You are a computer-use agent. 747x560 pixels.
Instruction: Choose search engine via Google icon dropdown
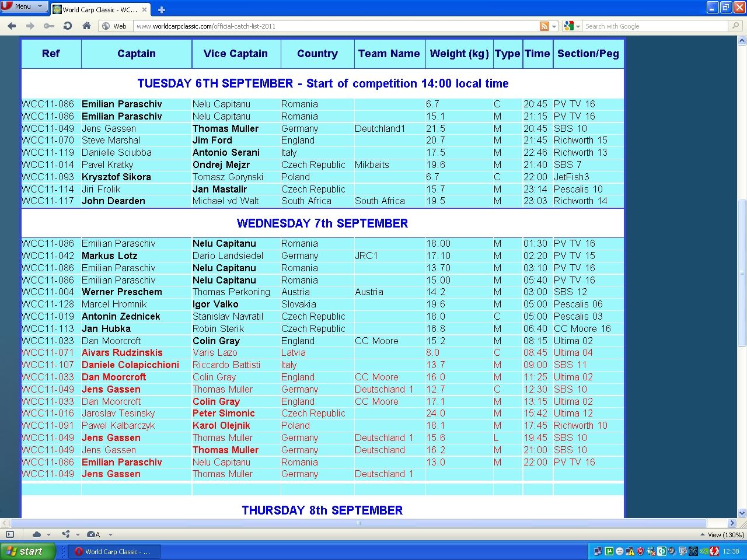[x=572, y=26]
